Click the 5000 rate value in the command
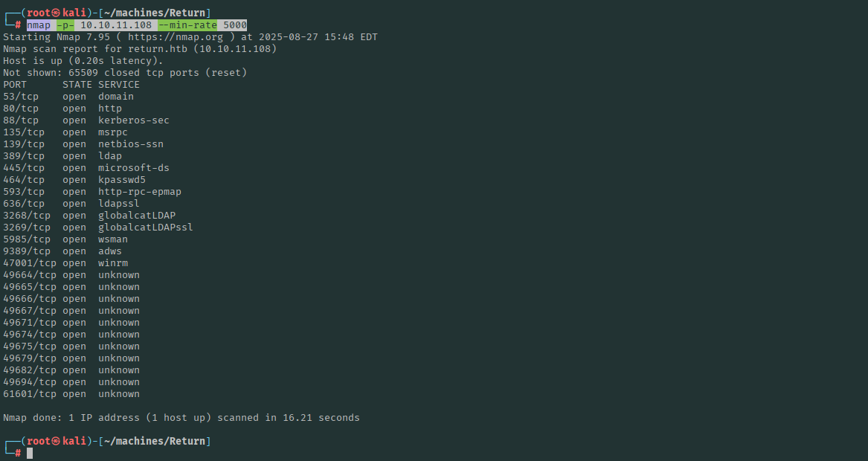The width and height of the screenshot is (868, 461). [235, 25]
